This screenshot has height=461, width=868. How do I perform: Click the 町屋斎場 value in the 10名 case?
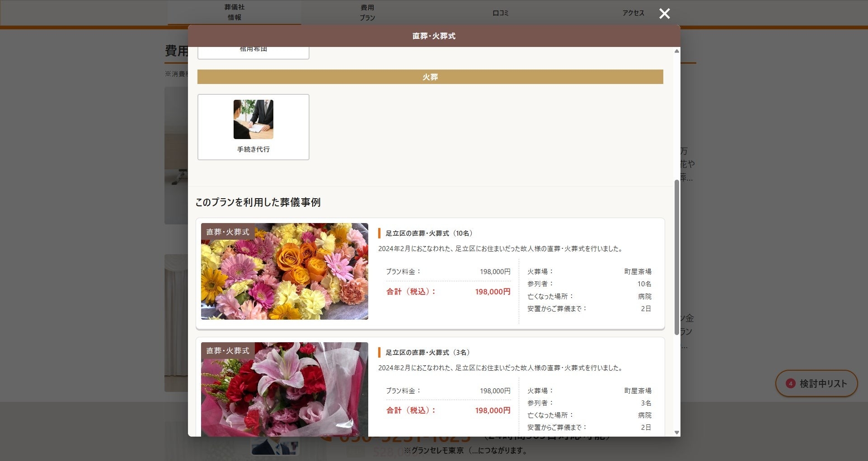[638, 271]
